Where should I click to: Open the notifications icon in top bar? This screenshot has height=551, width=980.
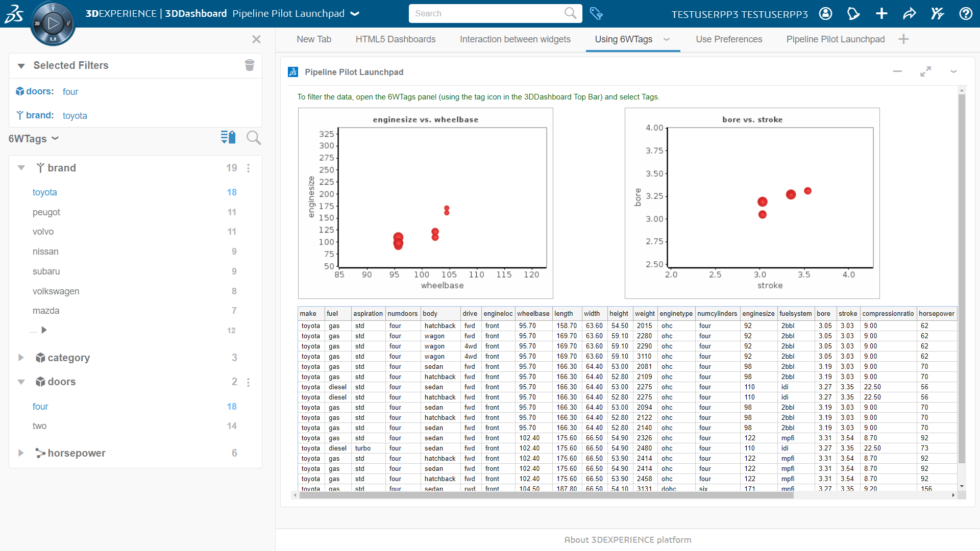click(853, 14)
